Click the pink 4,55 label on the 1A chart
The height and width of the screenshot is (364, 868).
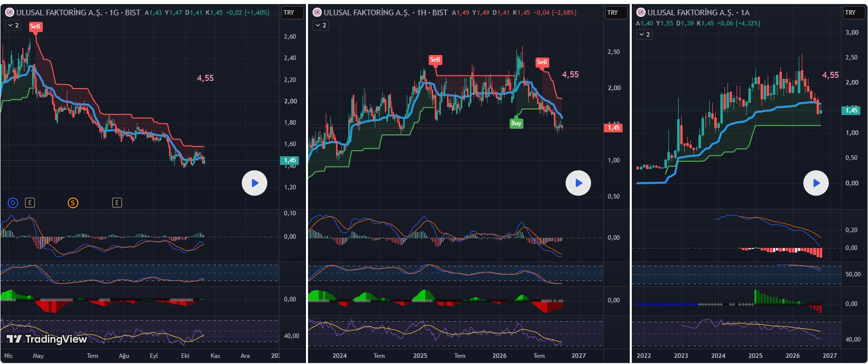pos(830,75)
